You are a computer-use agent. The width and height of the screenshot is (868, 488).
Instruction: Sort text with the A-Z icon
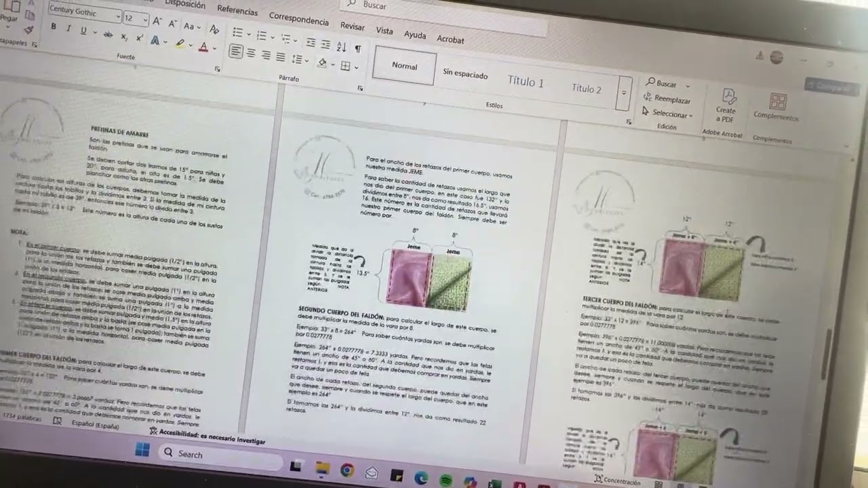click(341, 47)
